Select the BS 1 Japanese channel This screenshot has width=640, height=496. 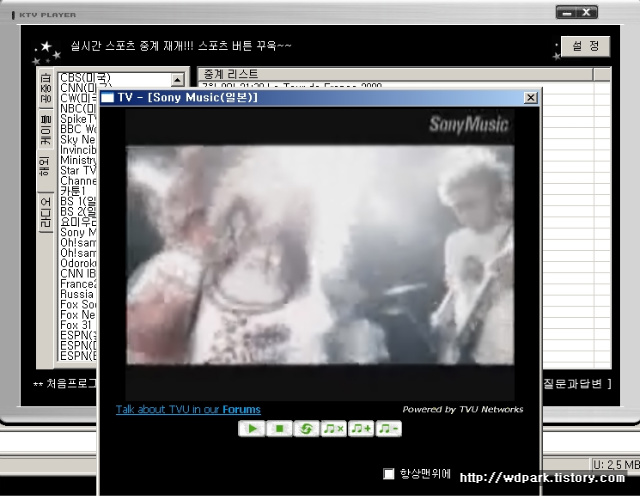[78, 201]
